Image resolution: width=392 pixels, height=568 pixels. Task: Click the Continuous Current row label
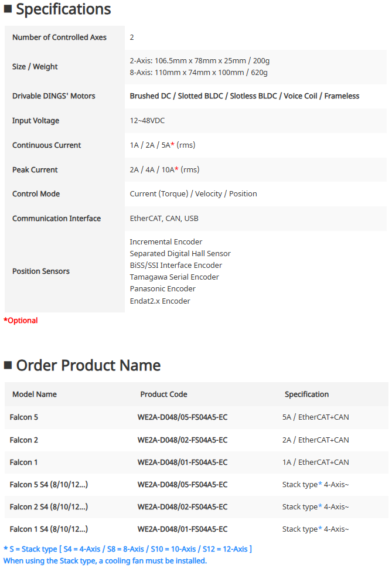[47, 145]
